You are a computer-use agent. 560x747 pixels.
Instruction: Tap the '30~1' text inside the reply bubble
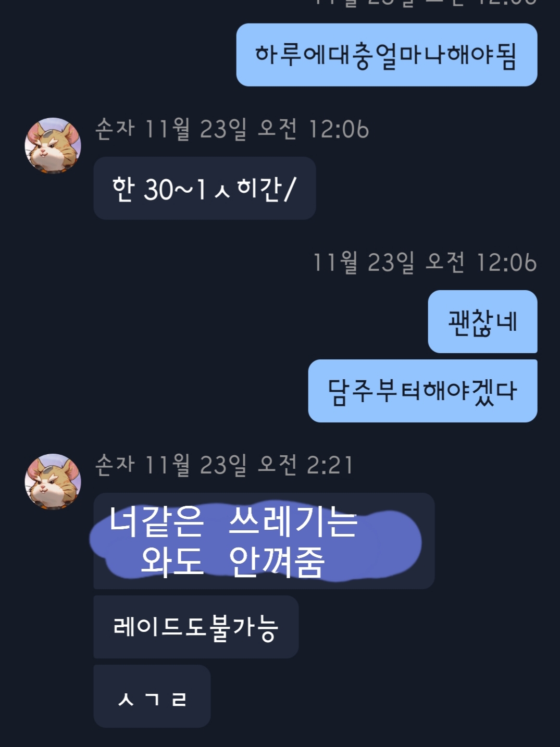175,189
